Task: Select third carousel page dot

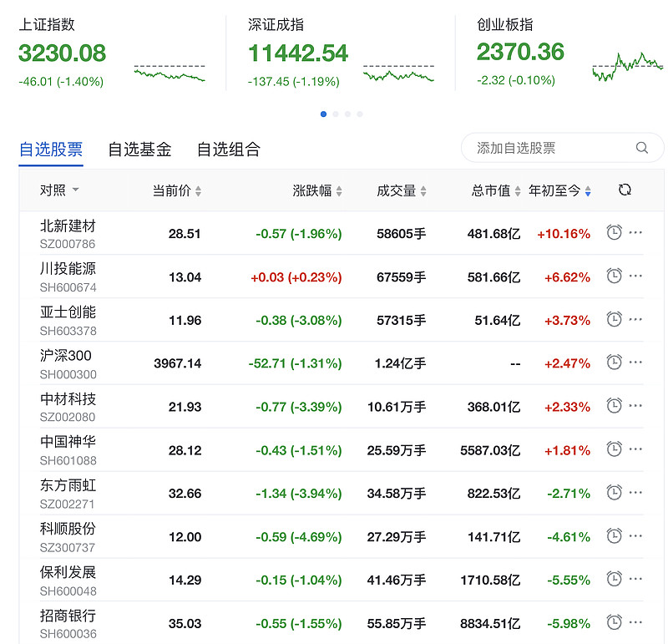Action: click(347, 114)
